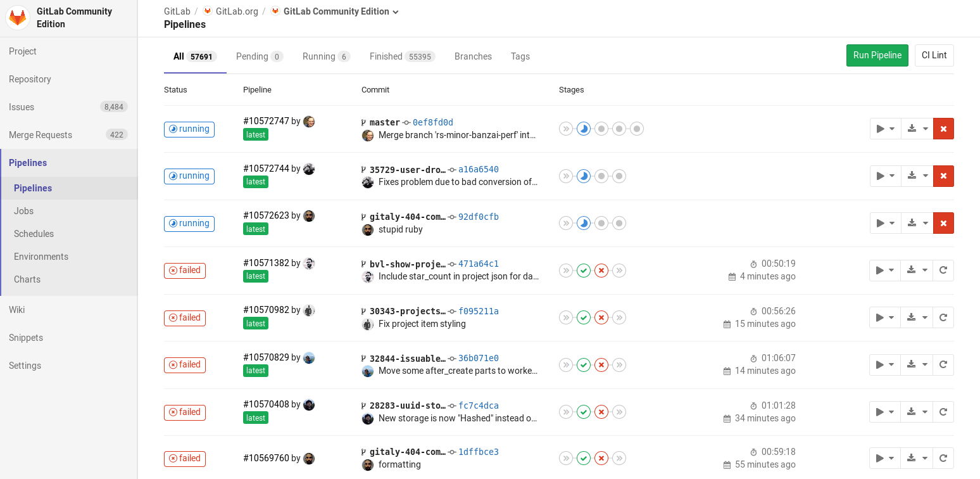Screen dimensions: 980x479
Task: Cancel pipeline #10572747 with red X
Action: tap(943, 129)
